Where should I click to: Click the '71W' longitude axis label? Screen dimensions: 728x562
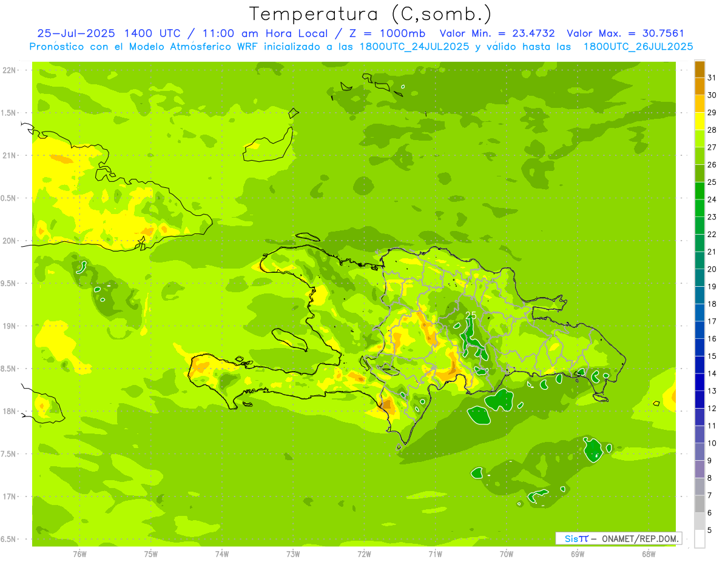point(435,554)
